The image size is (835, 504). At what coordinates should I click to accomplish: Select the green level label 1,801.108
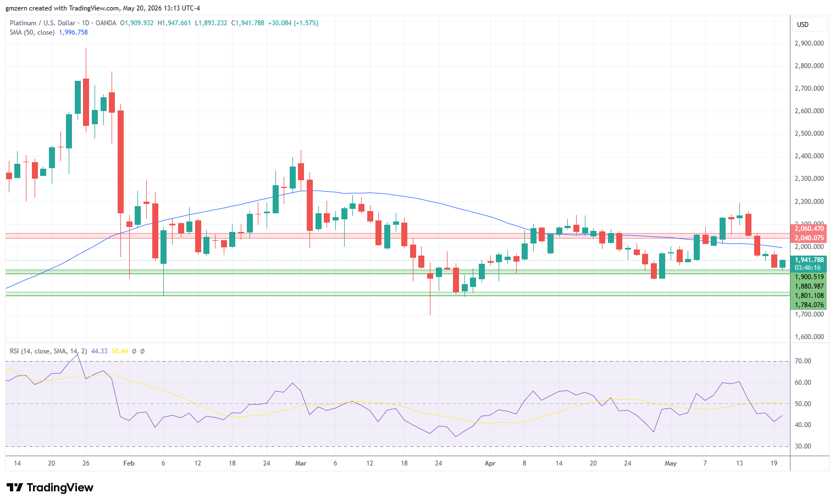coord(809,296)
